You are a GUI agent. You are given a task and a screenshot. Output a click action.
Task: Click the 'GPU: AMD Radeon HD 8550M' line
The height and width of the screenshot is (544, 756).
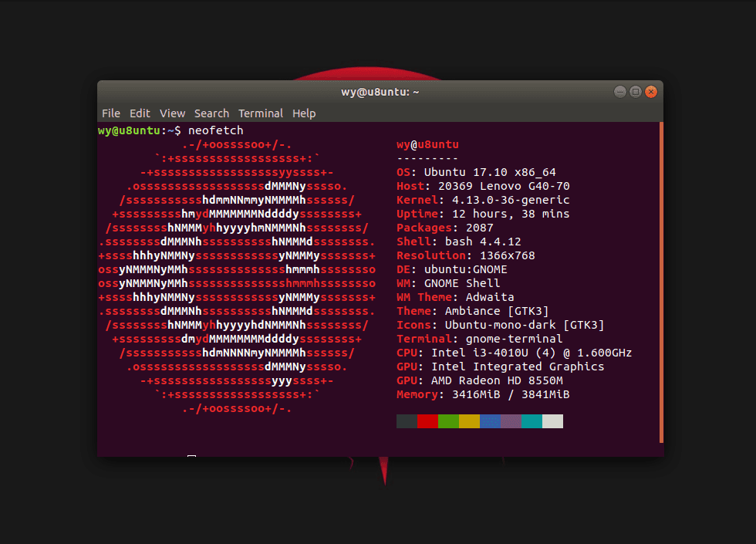[x=480, y=380]
